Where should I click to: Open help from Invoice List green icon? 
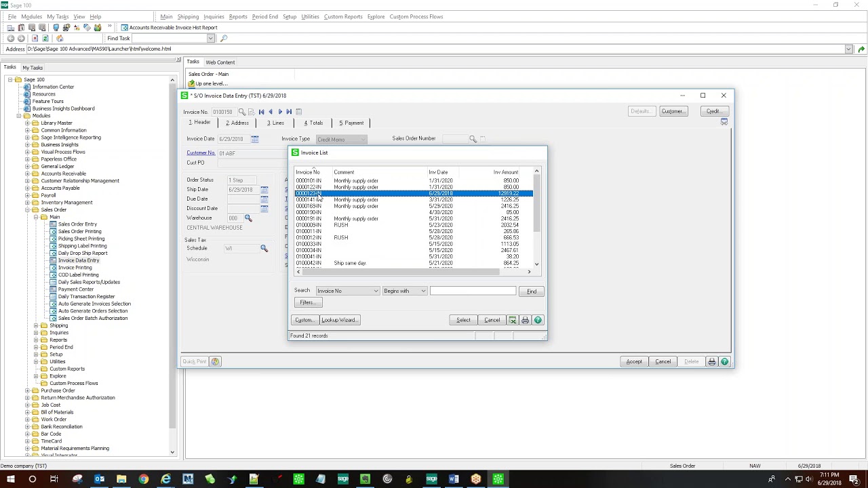[x=538, y=320]
